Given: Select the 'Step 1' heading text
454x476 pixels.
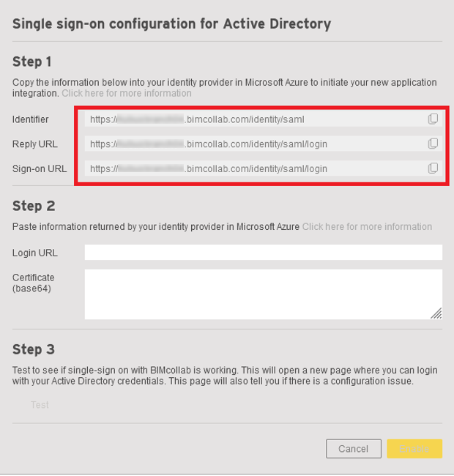Looking at the screenshot, I should pyautogui.click(x=32, y=62).
